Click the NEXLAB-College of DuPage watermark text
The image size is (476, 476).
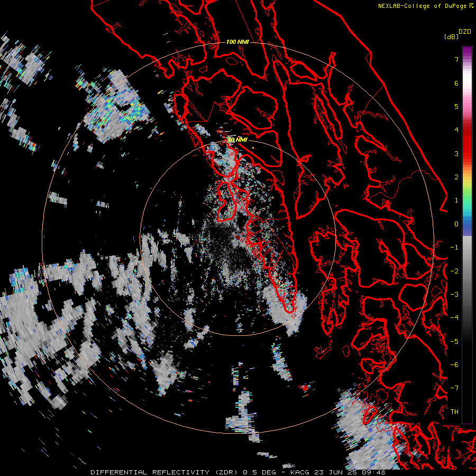click(422, 6)
